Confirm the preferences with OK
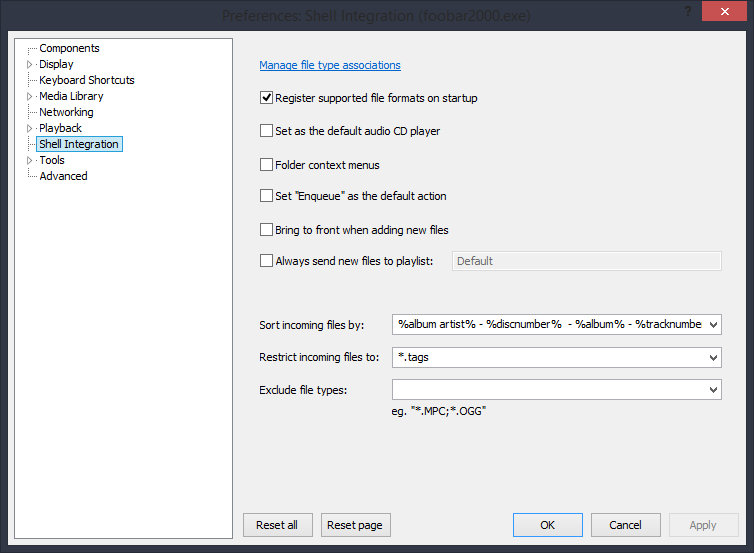This screenshot has width=754, height=553. pos(547,525)
